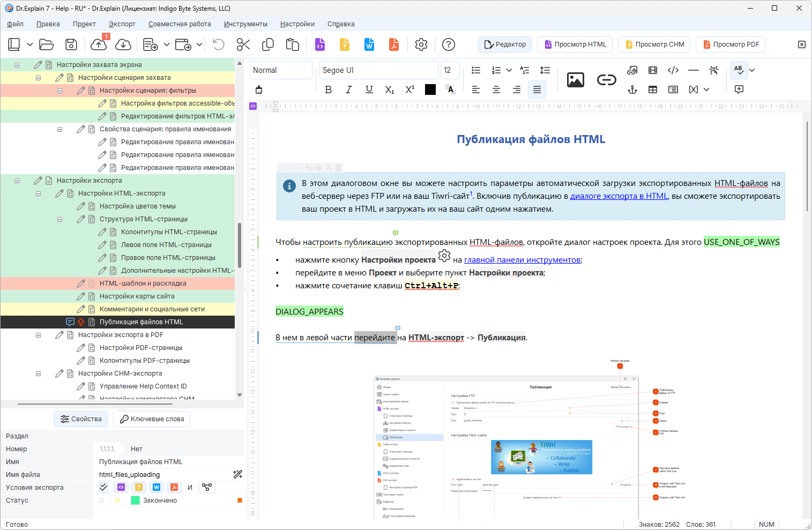
Task: Click the magic wand beside file name
Action: coord(238,474)
